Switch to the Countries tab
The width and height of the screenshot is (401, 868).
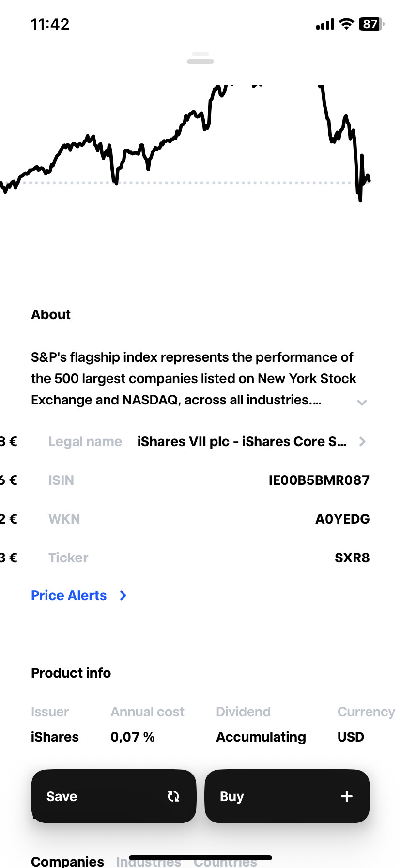[225, 862]
